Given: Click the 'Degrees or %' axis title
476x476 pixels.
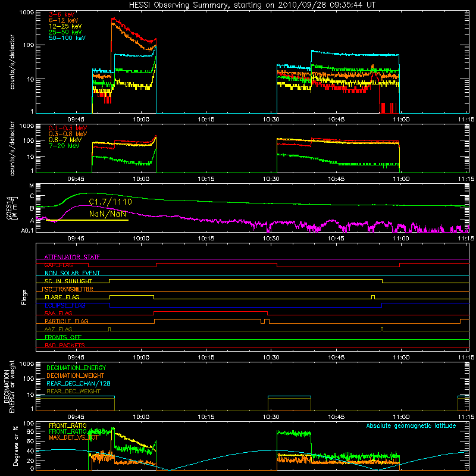Looking at the screenshot, I should [x=15, y=446].
